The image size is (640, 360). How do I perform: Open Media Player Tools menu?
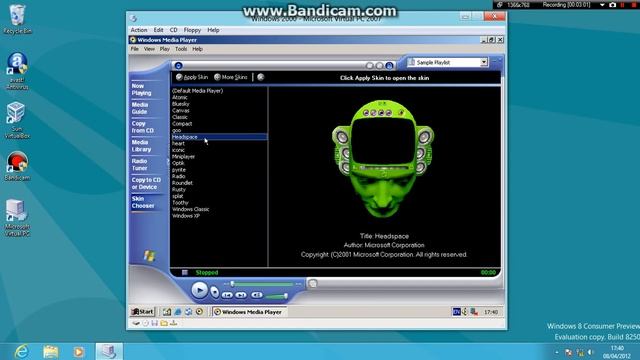click(181, 49)
